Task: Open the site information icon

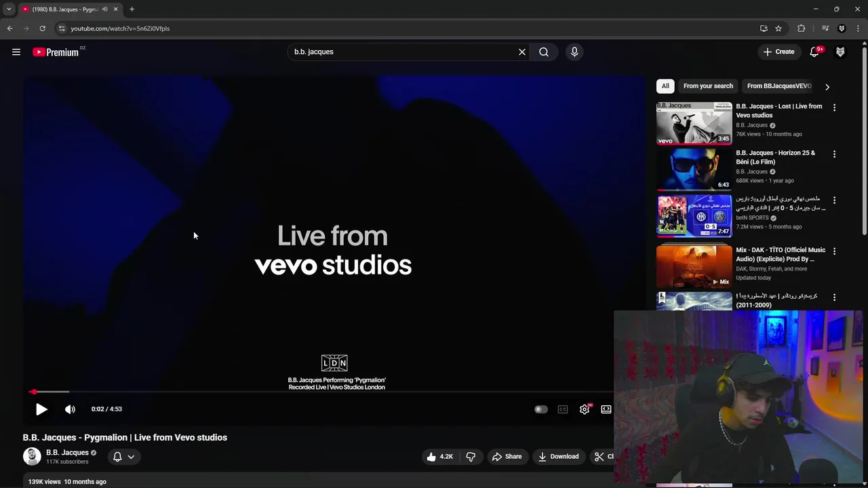Action: tap(62, 28)
